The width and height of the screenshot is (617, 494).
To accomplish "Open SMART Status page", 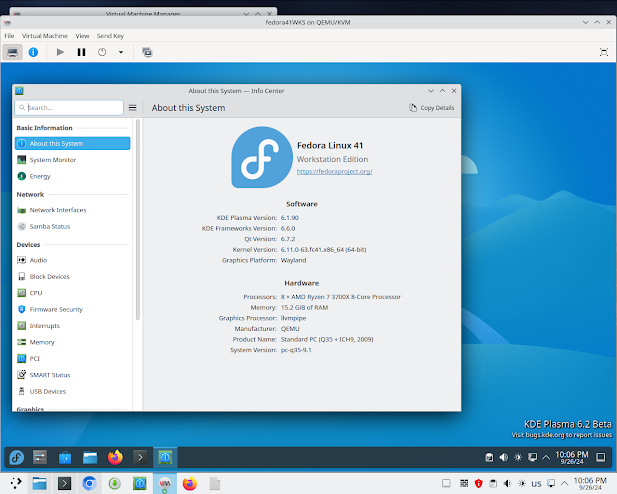I will coord(72,375).
